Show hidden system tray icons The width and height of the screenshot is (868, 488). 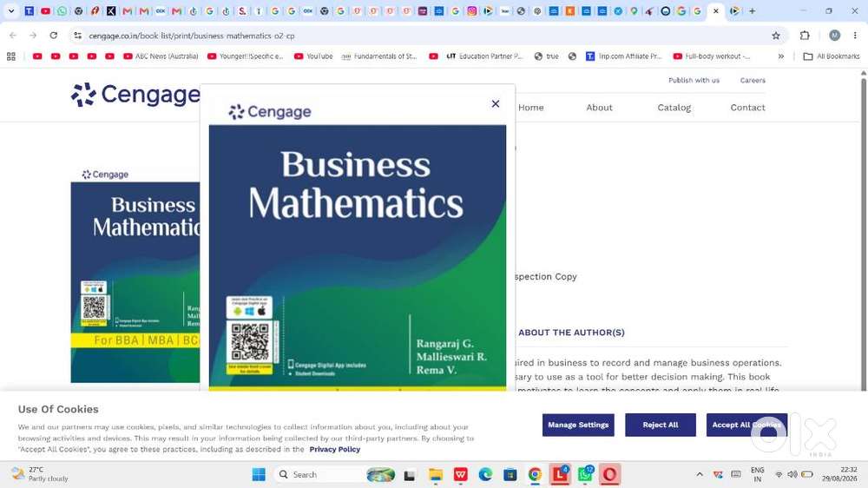tap(700, 474)
